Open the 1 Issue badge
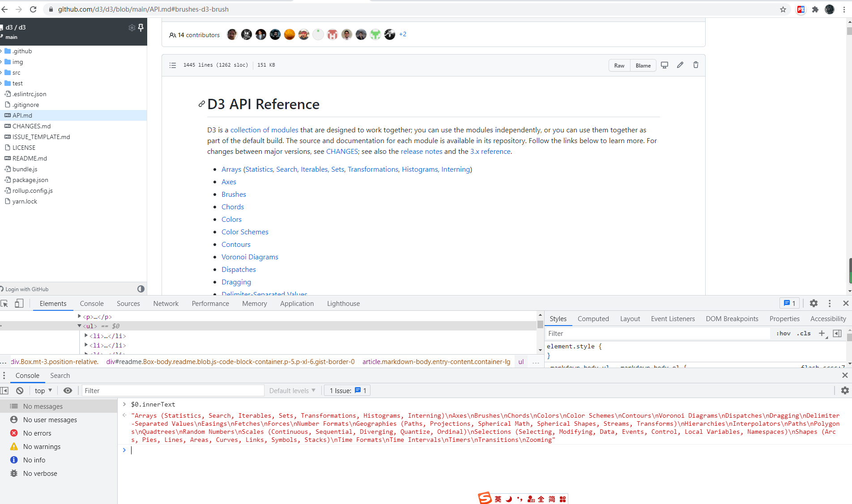The height and width of the screenshot is (504, 852). (348, 390)
